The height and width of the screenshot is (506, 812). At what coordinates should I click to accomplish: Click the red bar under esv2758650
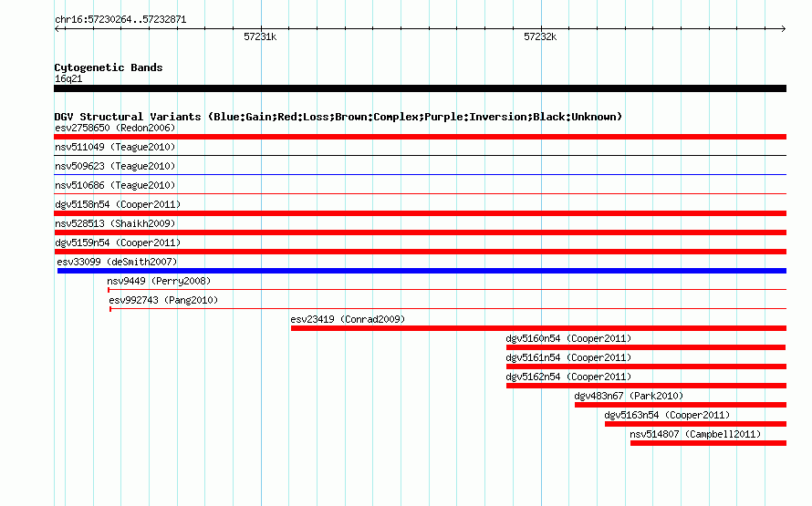tap(420, 137)
